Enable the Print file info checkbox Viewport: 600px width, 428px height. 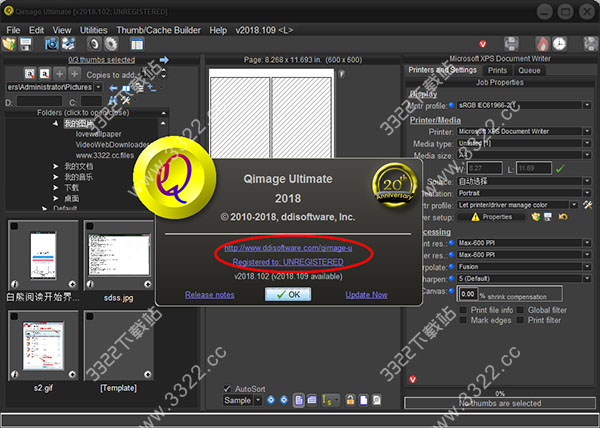pyautogui.click(x=463, y=310)
